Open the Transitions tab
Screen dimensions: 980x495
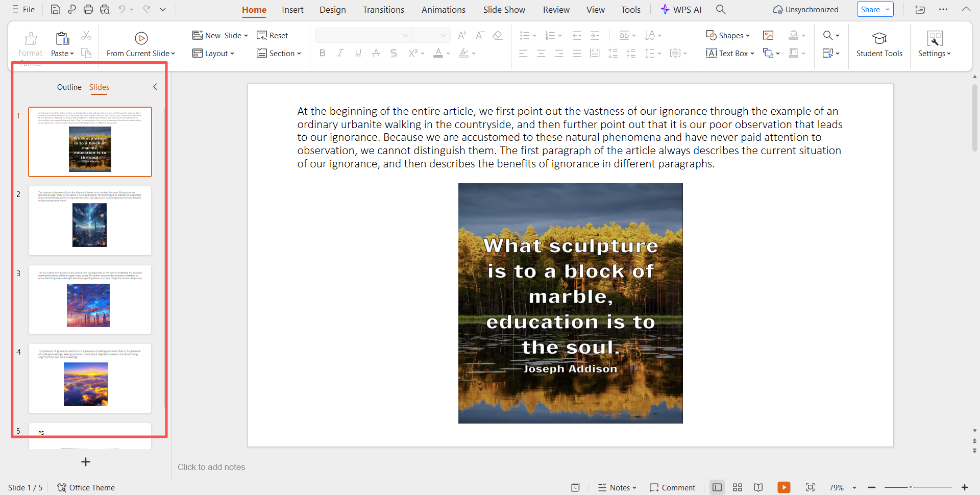pos(383,10)
